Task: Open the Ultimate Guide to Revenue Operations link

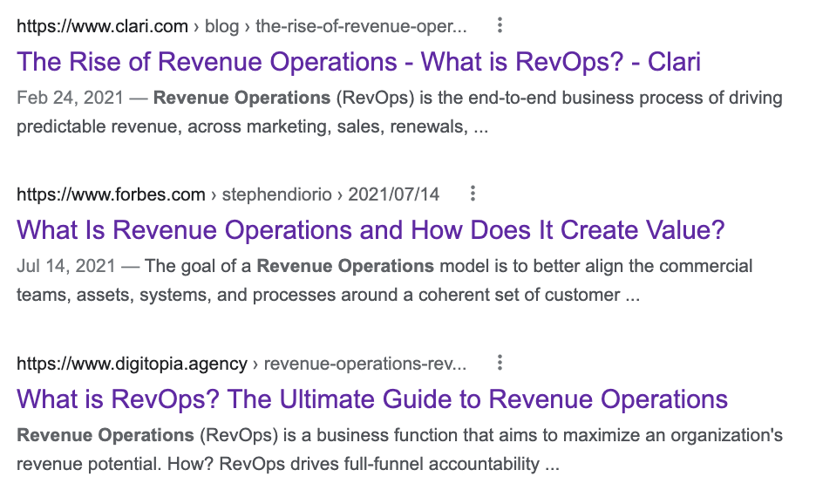Action: coord(372,398)
